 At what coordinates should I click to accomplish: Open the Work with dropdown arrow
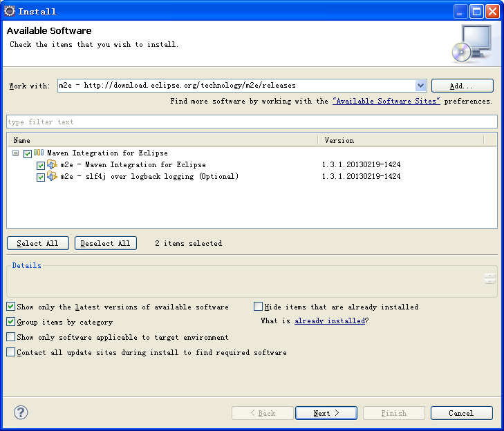pos(420,86)
